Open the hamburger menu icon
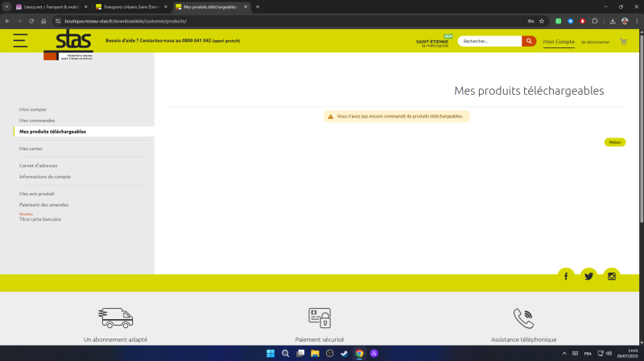644x361 pixels. coord(20,41)
